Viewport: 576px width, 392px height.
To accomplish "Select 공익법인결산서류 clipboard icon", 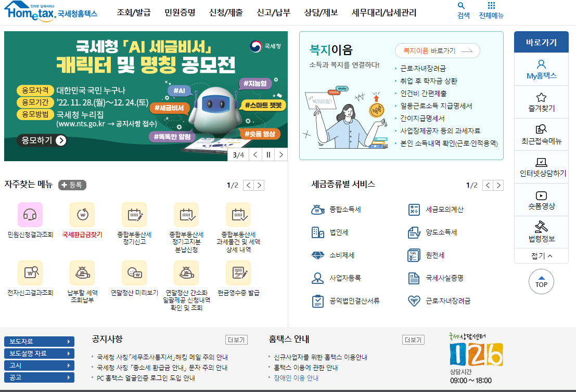I will 317,301.
